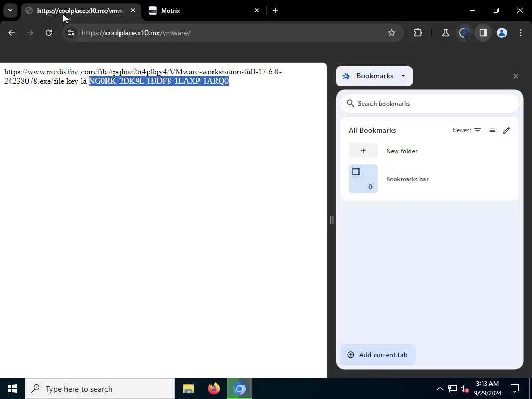This screenshot has height=399, width=532.
Task: Close the Motrix tab
Action: pos(257,10)
